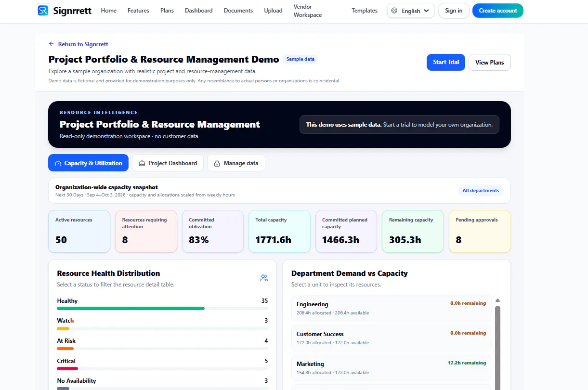This screenshot has width=588, height=390.
Task: Click the people icon in Resource Health Distribution
Action: (264, 278)
